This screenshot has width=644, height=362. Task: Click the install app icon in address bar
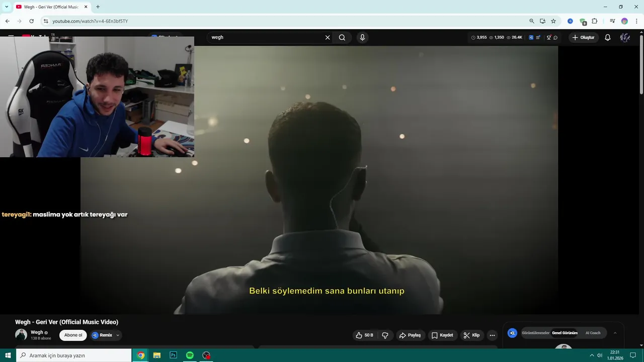click(542, 21)
